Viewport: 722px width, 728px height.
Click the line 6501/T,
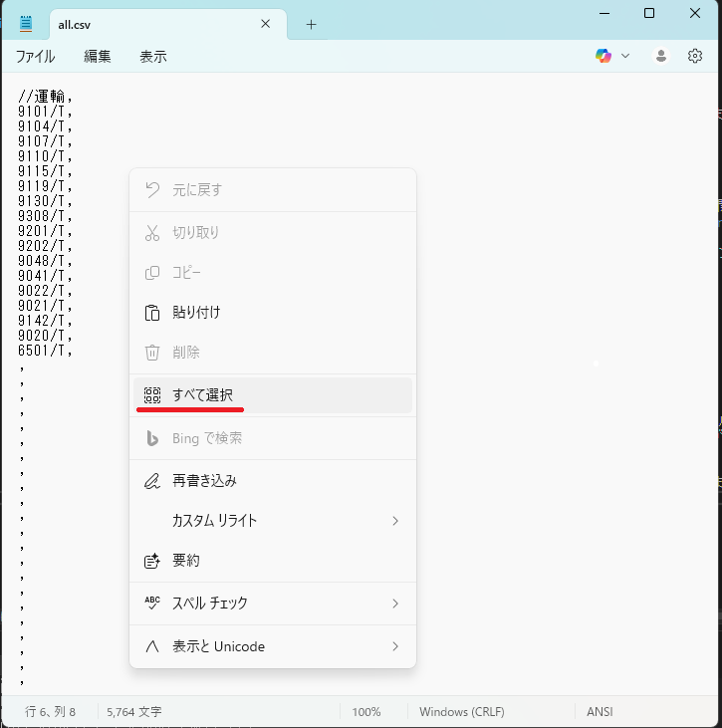click(x=46, y=351)
